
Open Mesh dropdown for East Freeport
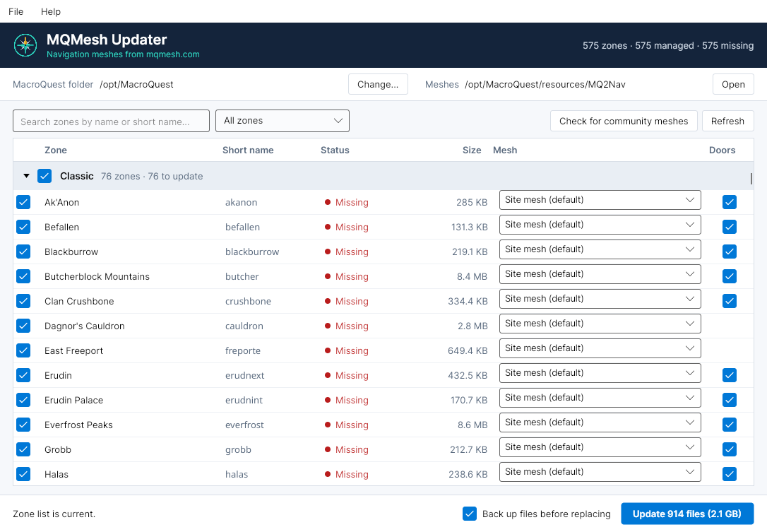[x=600, y=348]
